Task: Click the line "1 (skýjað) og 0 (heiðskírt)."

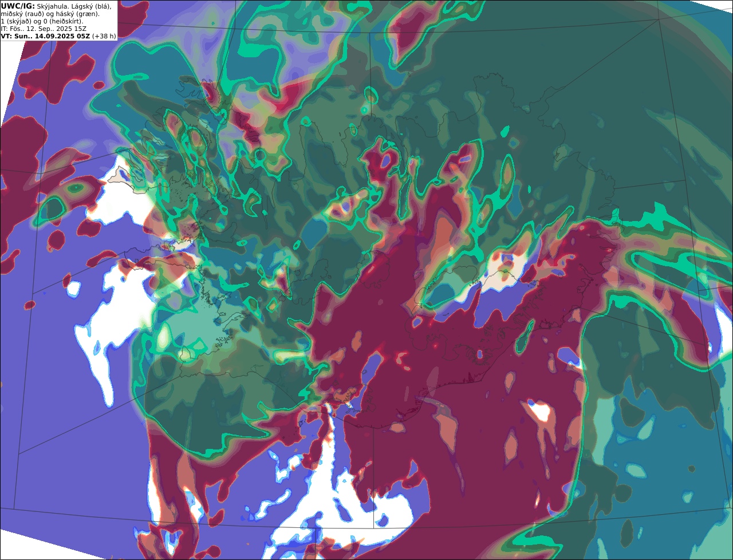Action: coord(42,21)
